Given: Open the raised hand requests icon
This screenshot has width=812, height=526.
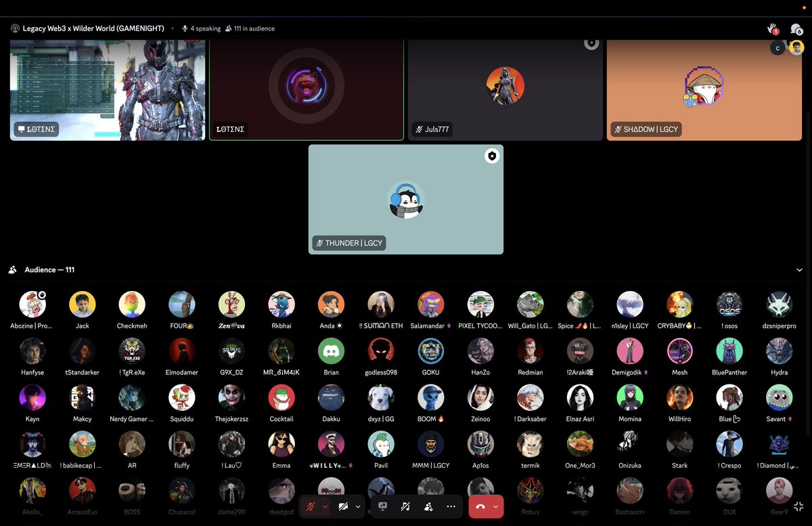Looking at the screenshot, I should click(772, 28).
